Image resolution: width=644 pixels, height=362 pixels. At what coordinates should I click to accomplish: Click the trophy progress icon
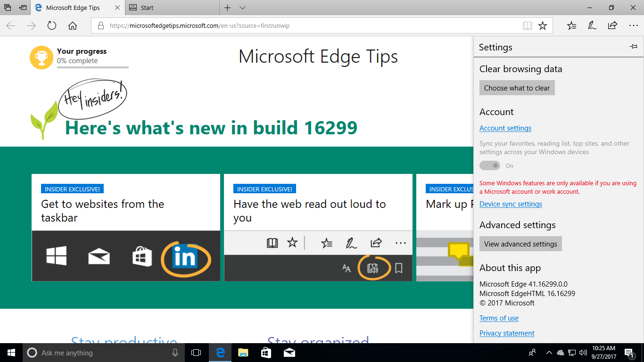(x=41, y=58)
